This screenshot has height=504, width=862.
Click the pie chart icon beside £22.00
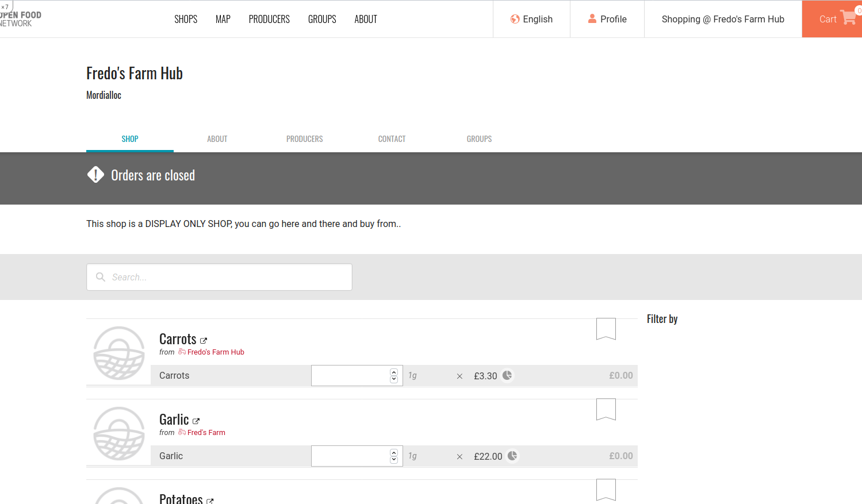(512, 456)
